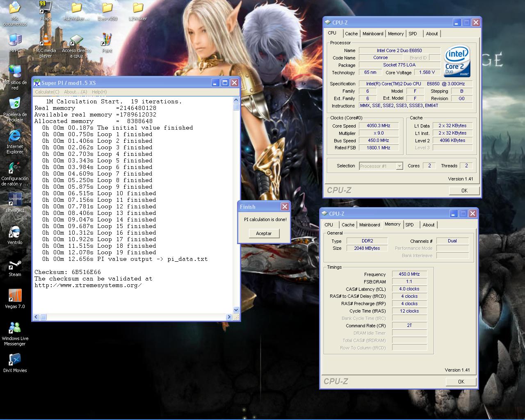The width and height of the screenshot is (525, 420).
Task: Click OK in the CPU-Z Memory window
Action: coord(461,381)
